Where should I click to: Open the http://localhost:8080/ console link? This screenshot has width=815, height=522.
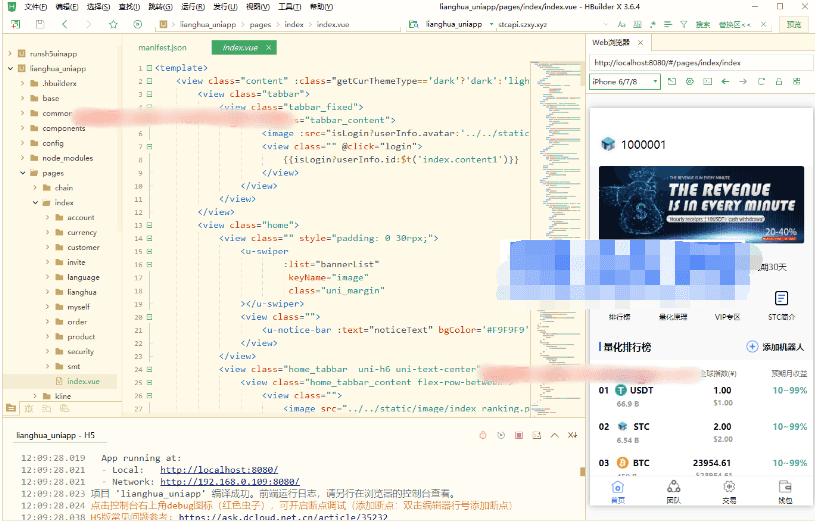[x=219, y=469]
